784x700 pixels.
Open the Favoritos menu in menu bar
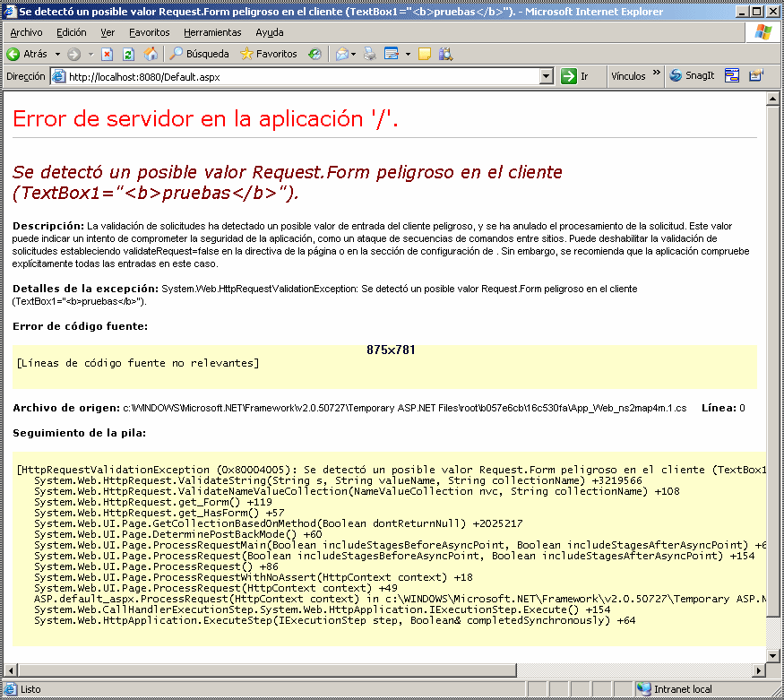tap(150, 32)
